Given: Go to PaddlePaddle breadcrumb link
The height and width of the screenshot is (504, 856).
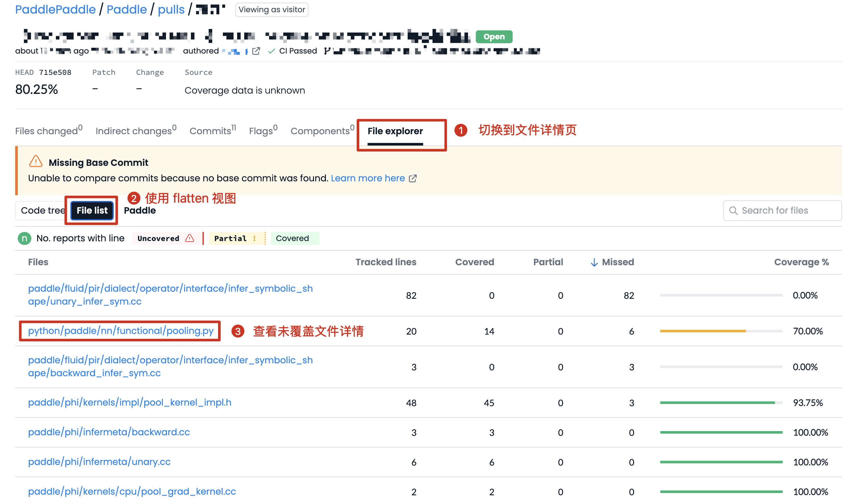Looking at the screenshot, I should click(56, 9).
